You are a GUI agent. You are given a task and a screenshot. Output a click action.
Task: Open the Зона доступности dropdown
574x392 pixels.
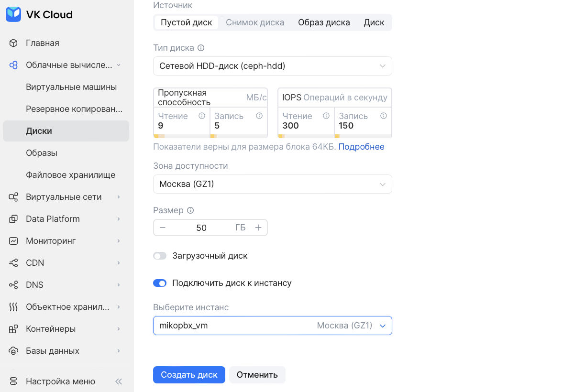(272, 184)
